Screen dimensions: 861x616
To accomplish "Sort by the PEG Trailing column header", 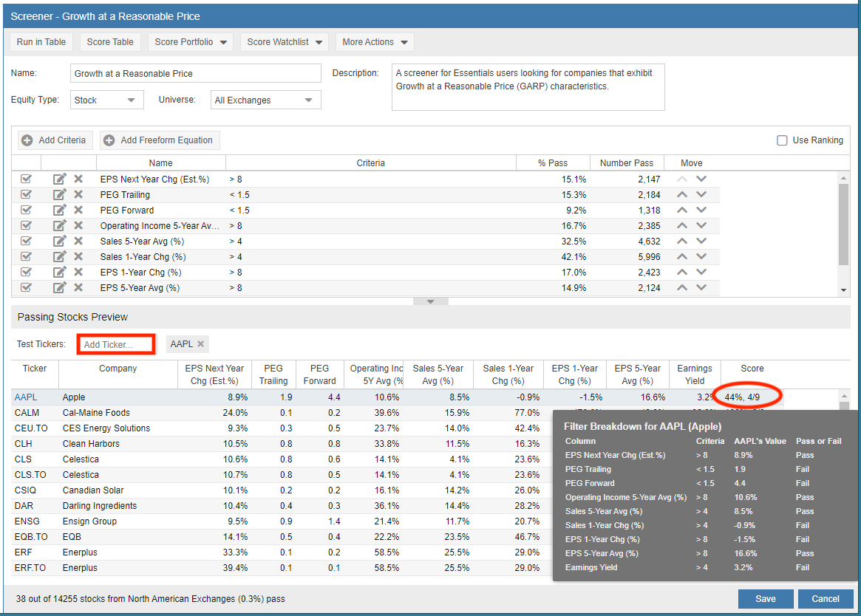I will coord(273,374).
